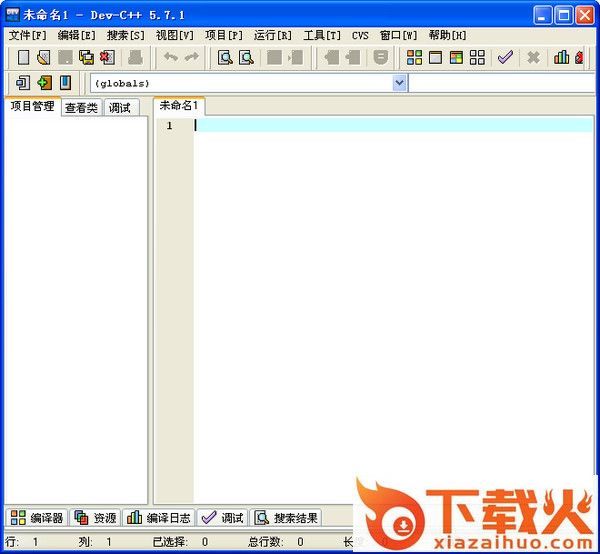Open the 运行[R] menu

click(272, 35)
